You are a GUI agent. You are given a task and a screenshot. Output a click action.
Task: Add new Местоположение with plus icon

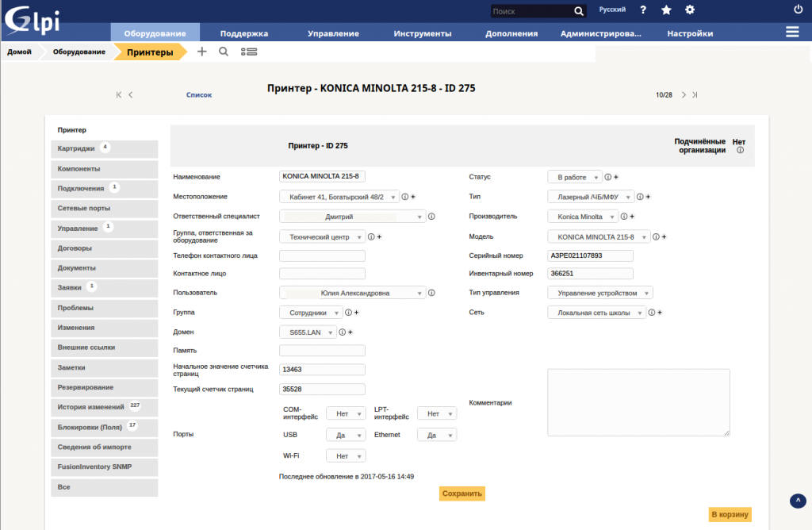(413, 197)
